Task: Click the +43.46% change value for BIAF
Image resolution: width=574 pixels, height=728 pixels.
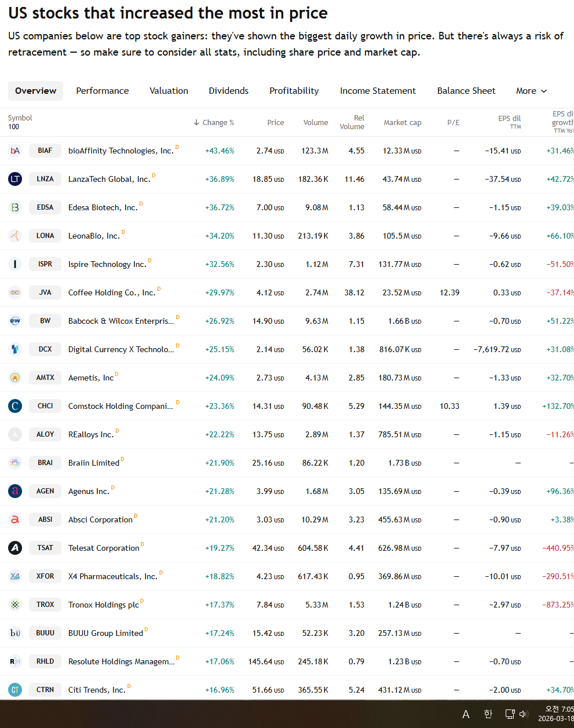Action: pyautogui.click(x=220, y=151)
